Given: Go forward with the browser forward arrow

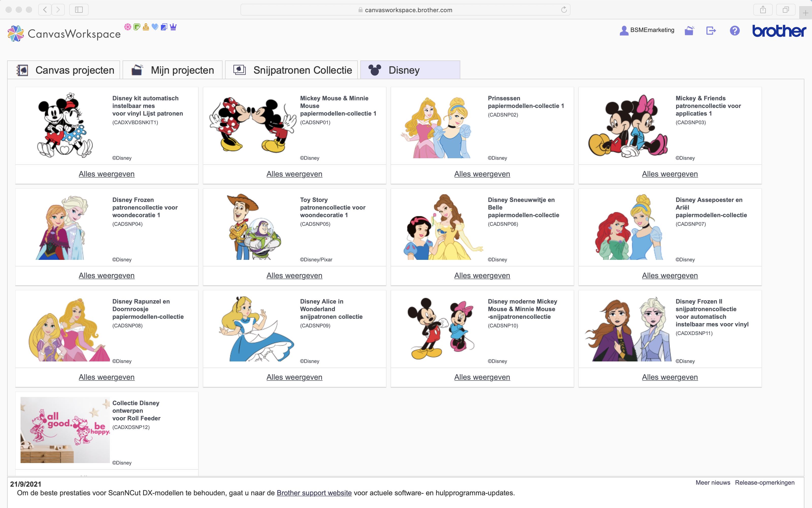Looking at the screenshot, I should (58, 10).
